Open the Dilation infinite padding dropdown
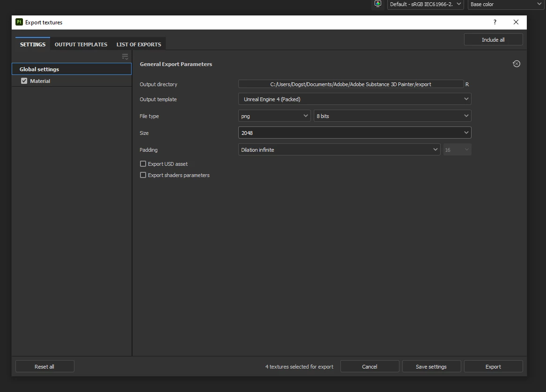This screenshot has height=392, width=546. (339, 150)
